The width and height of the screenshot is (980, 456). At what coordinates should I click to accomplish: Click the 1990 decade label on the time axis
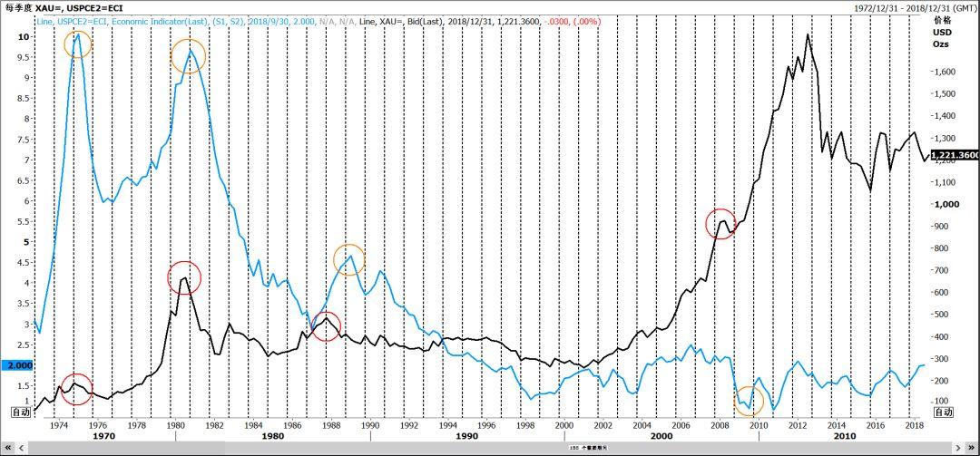pos(467,435)
